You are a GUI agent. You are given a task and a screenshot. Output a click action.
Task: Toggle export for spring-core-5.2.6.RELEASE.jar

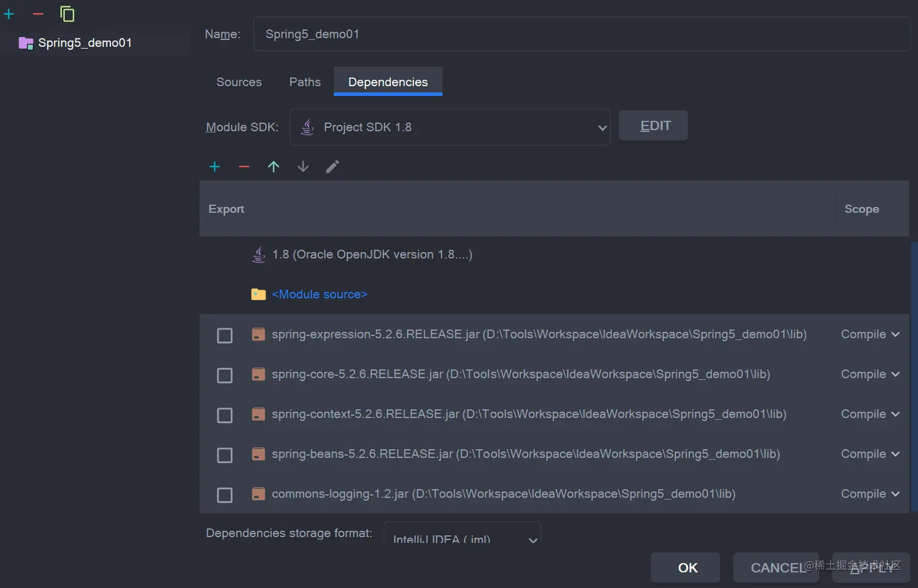pyautogui.click(x=225, y=375)
